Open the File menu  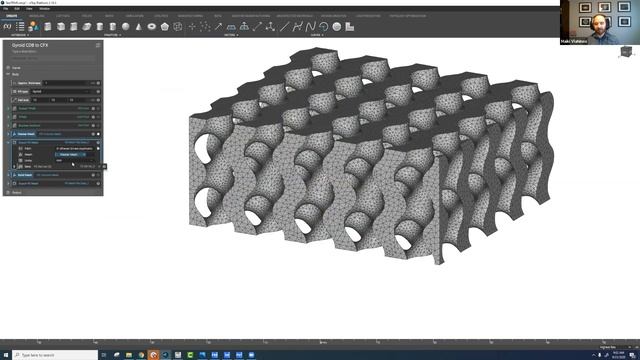coord(5,9)
